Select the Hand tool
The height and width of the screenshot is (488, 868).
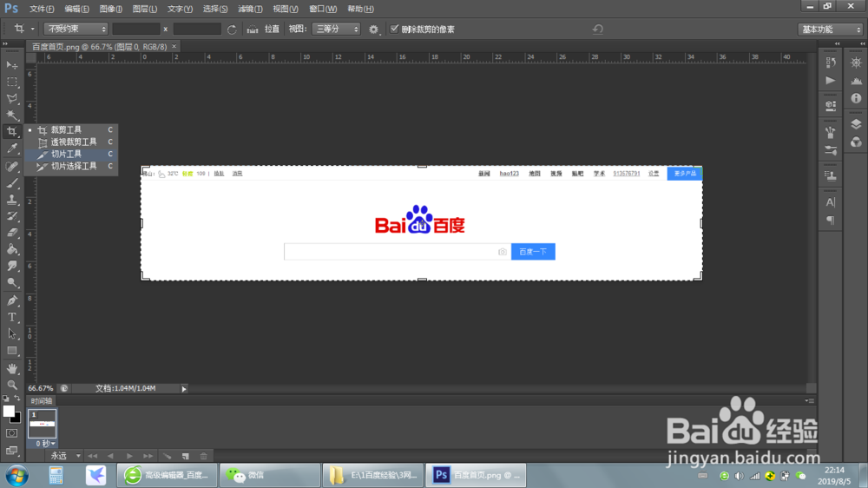pyautogui.click(x=11, y=368)
